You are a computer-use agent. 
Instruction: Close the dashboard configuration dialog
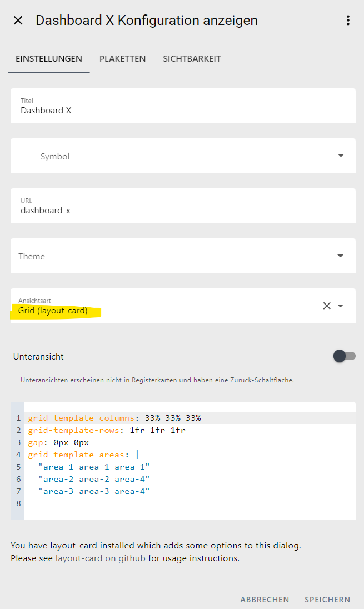pos(18,21)
